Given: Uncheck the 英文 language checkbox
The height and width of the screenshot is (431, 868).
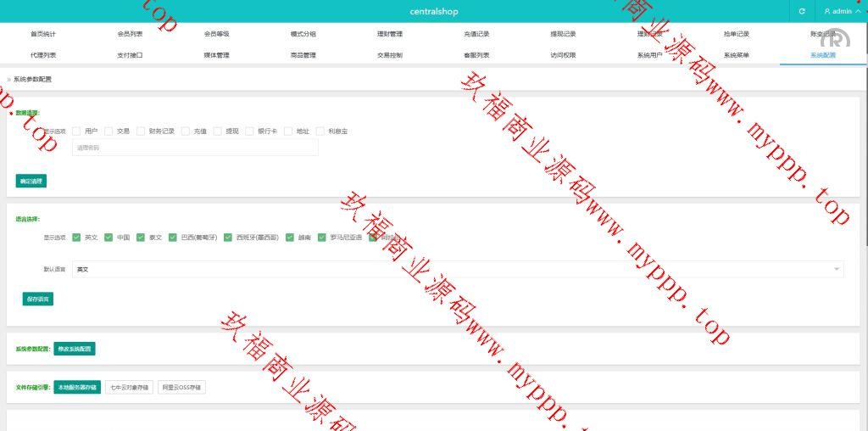Looking at the screenshot, I should (x=76, y=238).
